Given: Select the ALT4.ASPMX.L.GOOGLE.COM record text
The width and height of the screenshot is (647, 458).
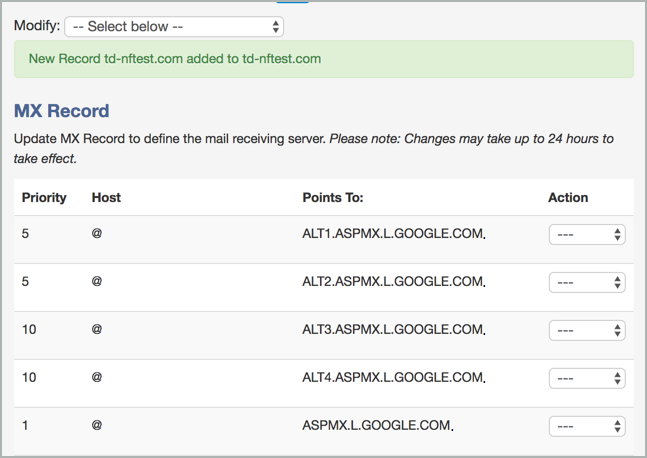Looking at the screenshot, I should click(x=393, y=378).
